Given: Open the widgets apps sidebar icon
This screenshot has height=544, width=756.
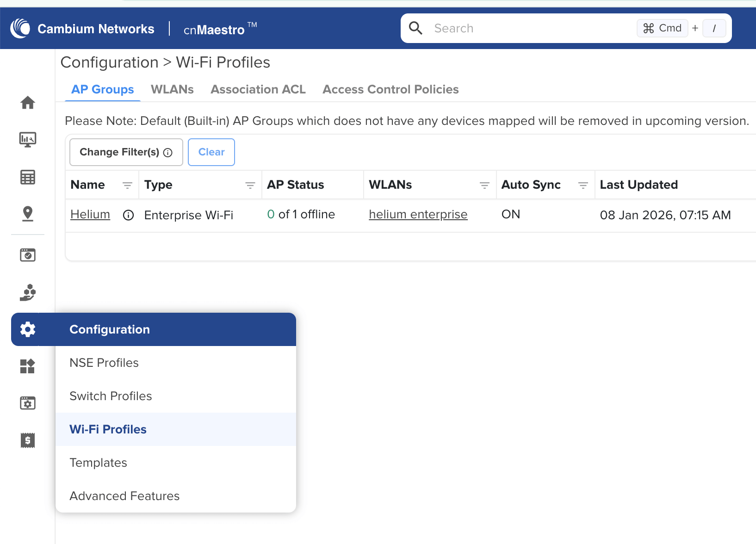Looking at the screenshot, I should coord(28,366).
